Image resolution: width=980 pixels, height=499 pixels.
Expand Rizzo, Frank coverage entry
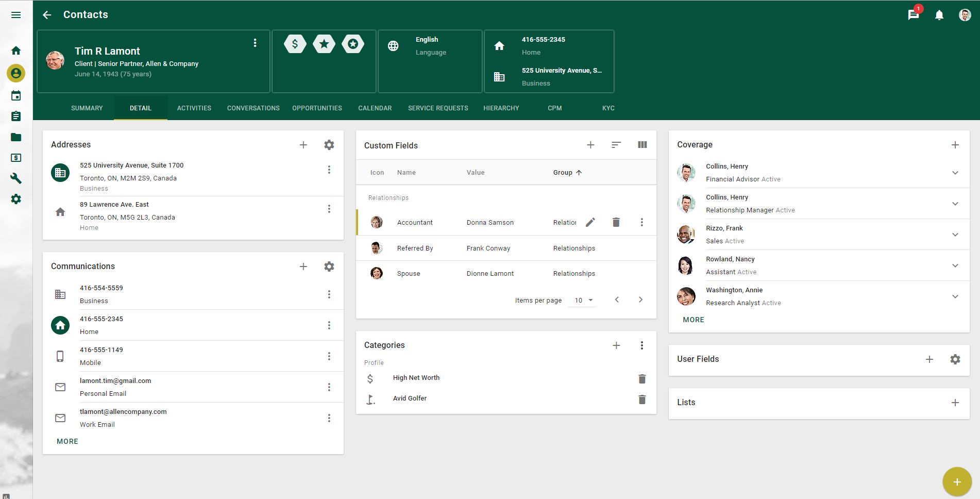point(955,235)
